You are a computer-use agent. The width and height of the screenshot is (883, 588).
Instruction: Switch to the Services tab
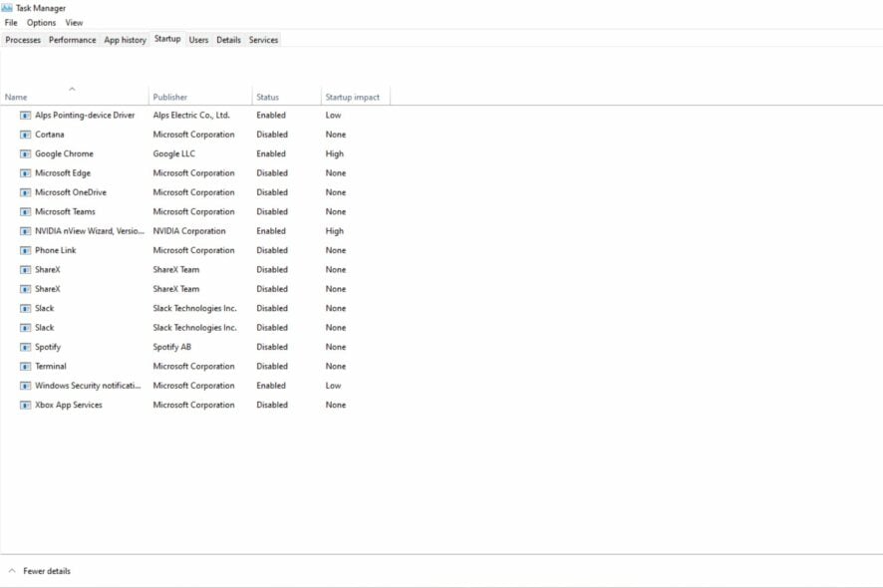(x=263, y=40)
